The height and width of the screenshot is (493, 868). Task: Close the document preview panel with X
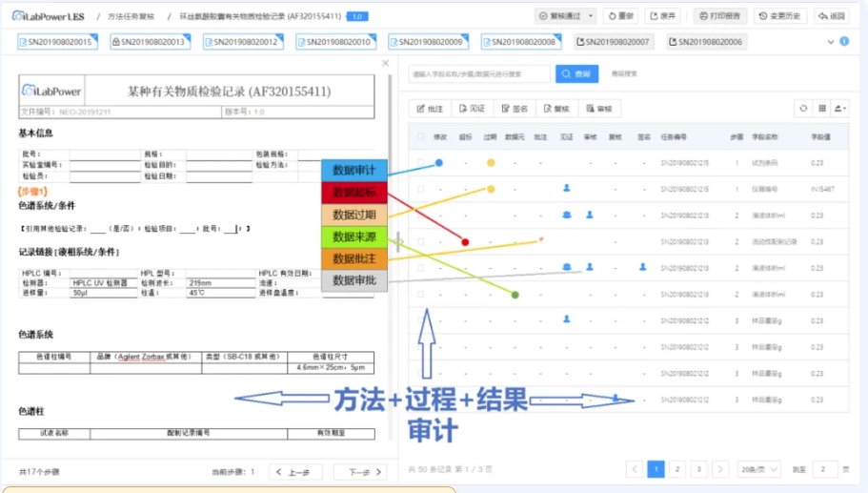click(x=385, y=64)
